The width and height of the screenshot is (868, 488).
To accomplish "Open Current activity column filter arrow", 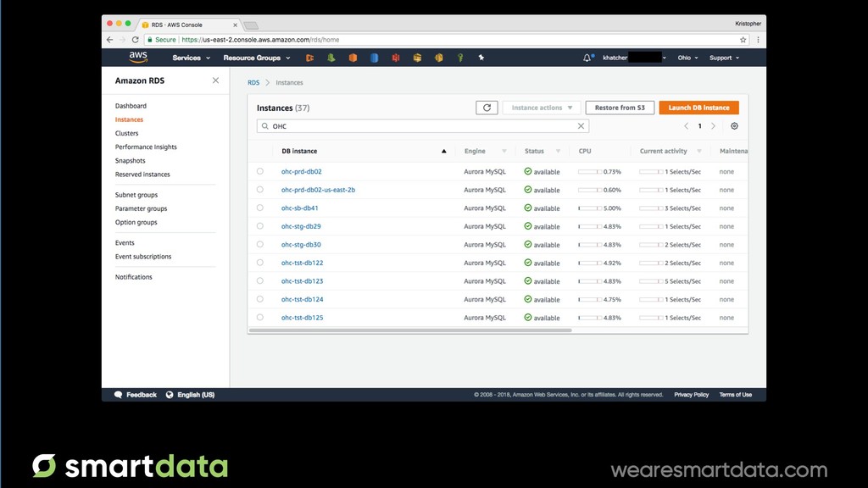I will pyautogui.click(x=699, y=151).
